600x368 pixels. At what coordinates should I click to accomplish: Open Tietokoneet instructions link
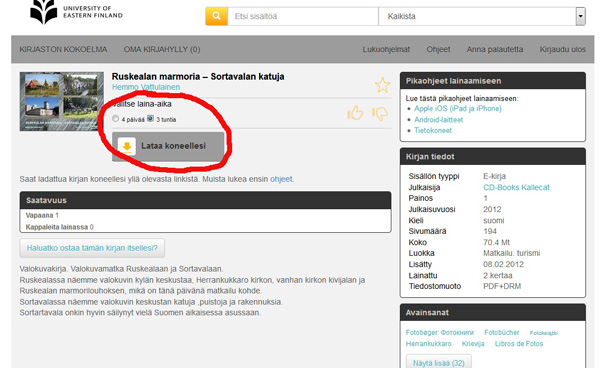click(433, 130)
